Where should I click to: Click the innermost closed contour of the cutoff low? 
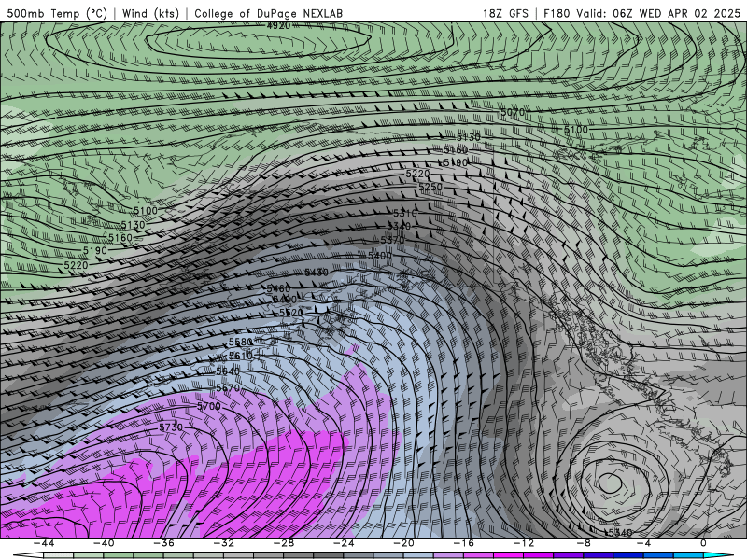coord(611,483)
